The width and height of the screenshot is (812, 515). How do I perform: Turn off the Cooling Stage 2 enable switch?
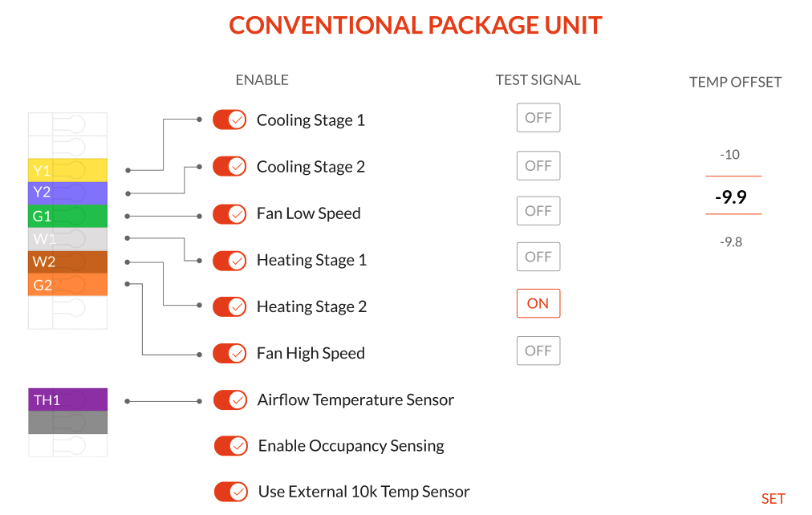229,166
